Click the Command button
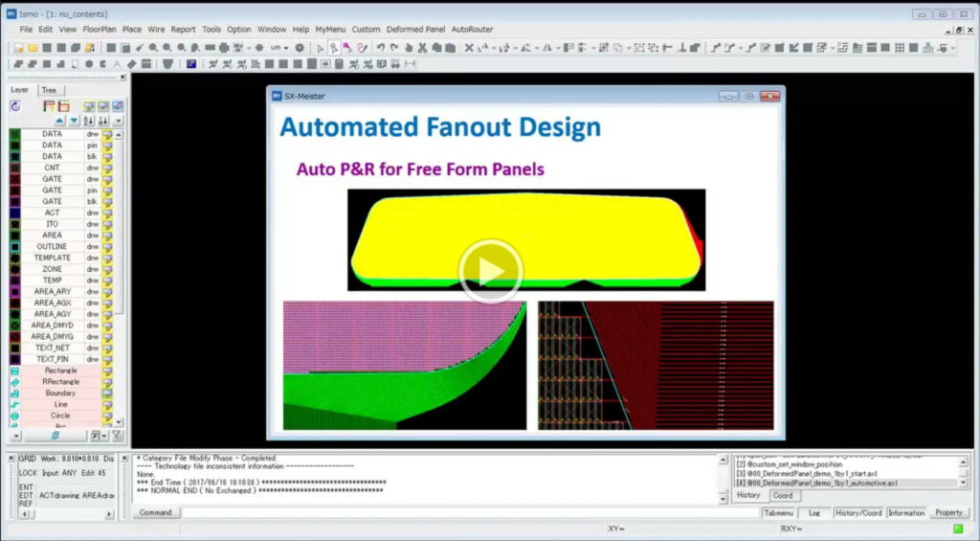 tap(156, 512)
